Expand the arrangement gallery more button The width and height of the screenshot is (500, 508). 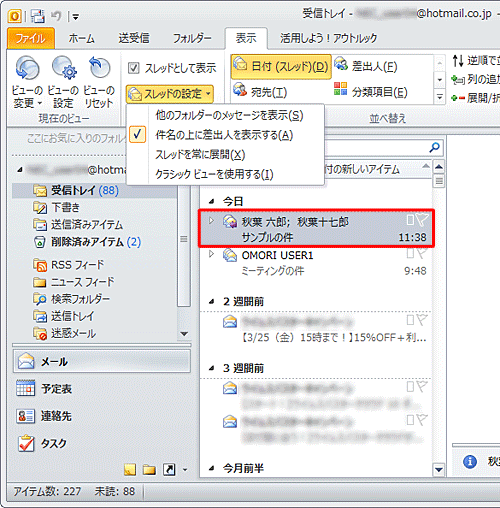440,97
